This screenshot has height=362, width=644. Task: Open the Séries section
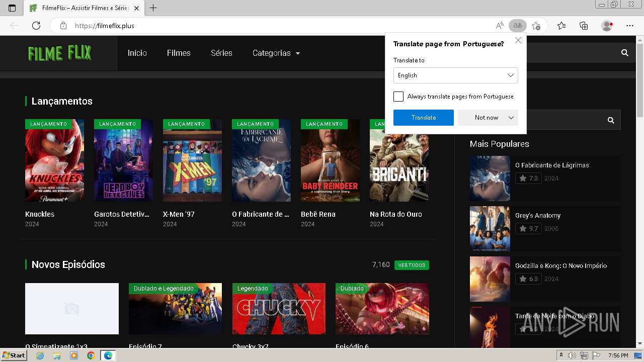click(221, 53)
